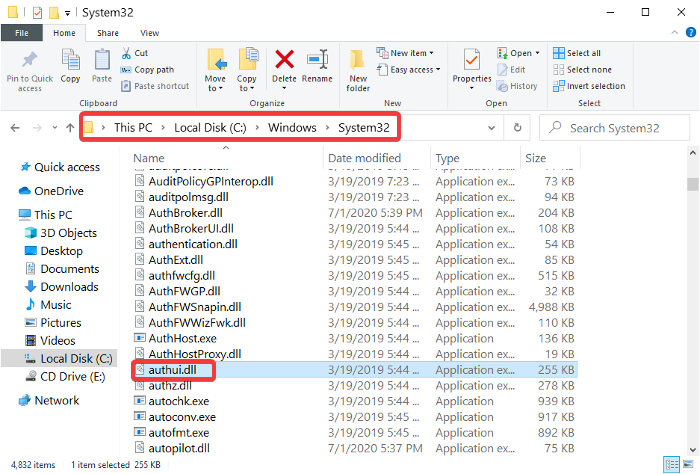Click This PC in address bar
Screen dimensions: 700x474
click(133, 128)
